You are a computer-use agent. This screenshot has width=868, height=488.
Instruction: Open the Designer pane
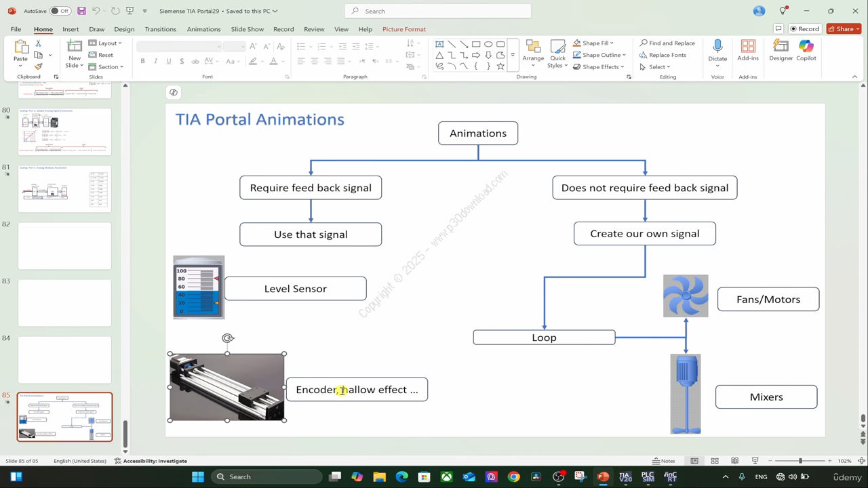tap(781, 50)
